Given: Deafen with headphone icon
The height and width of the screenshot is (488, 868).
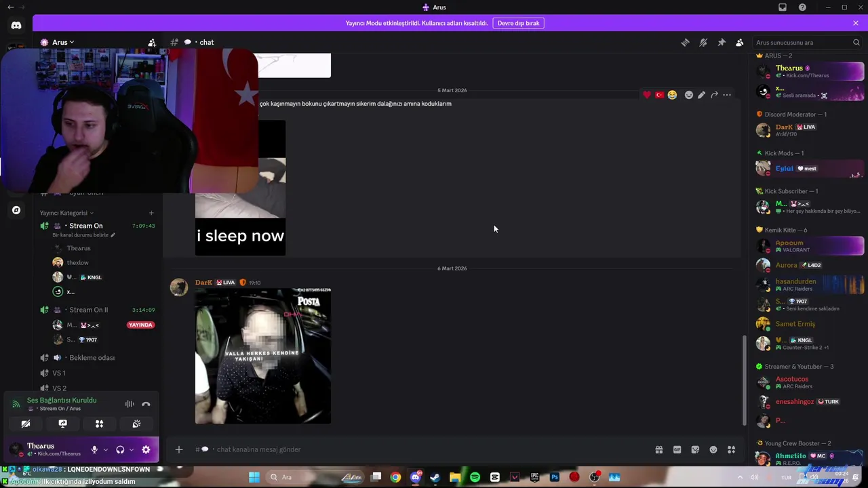Looking at the screenshot, I should (120, 449).
